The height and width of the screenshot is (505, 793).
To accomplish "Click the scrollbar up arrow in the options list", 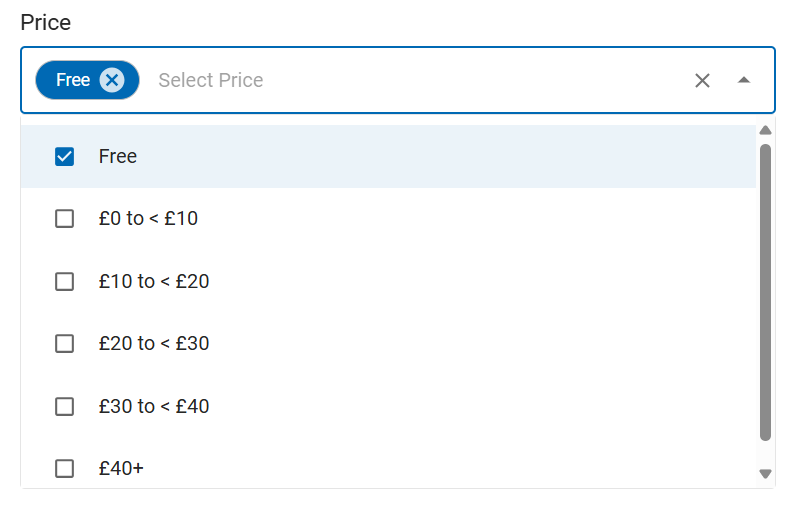I will click(x=765, y=130).
